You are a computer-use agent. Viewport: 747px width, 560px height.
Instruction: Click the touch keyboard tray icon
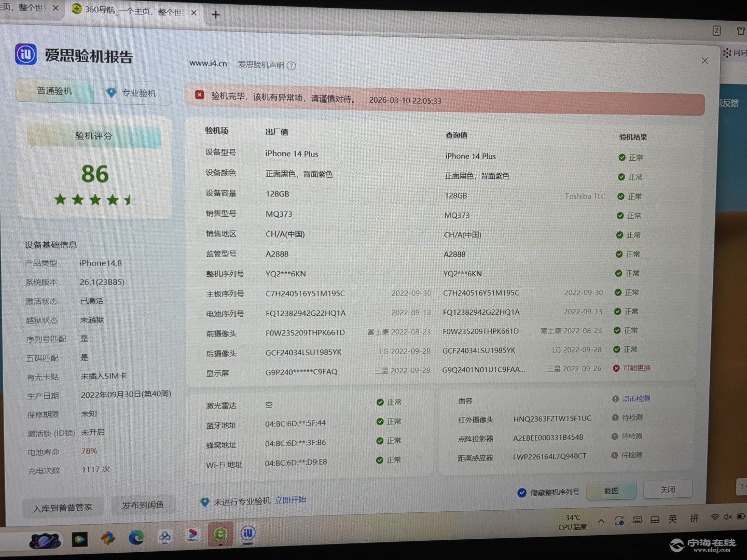tap(637, 520)
